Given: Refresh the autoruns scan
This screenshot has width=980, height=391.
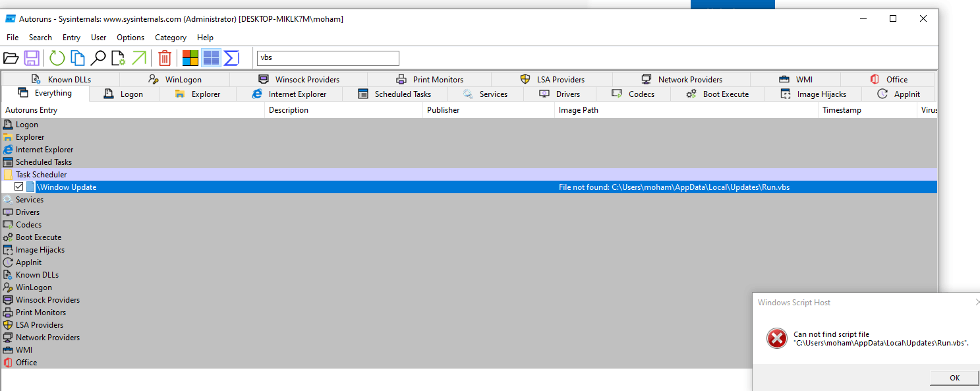Looking at the screenshot, I should tap(57, 59).
